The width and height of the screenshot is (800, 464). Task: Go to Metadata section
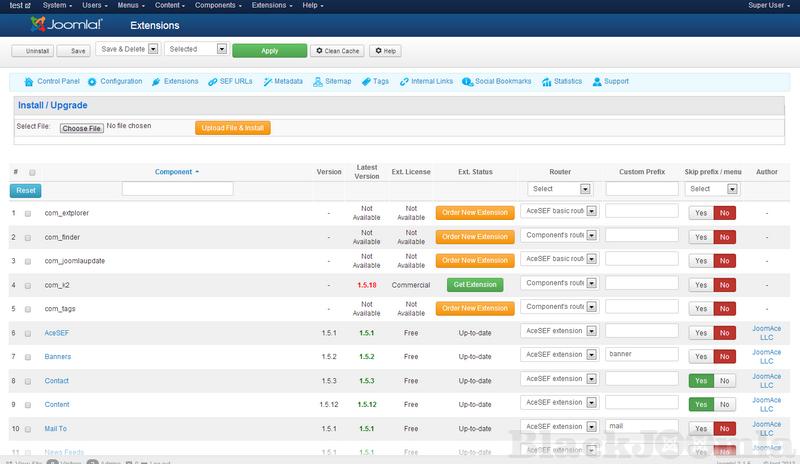(268, 81)
